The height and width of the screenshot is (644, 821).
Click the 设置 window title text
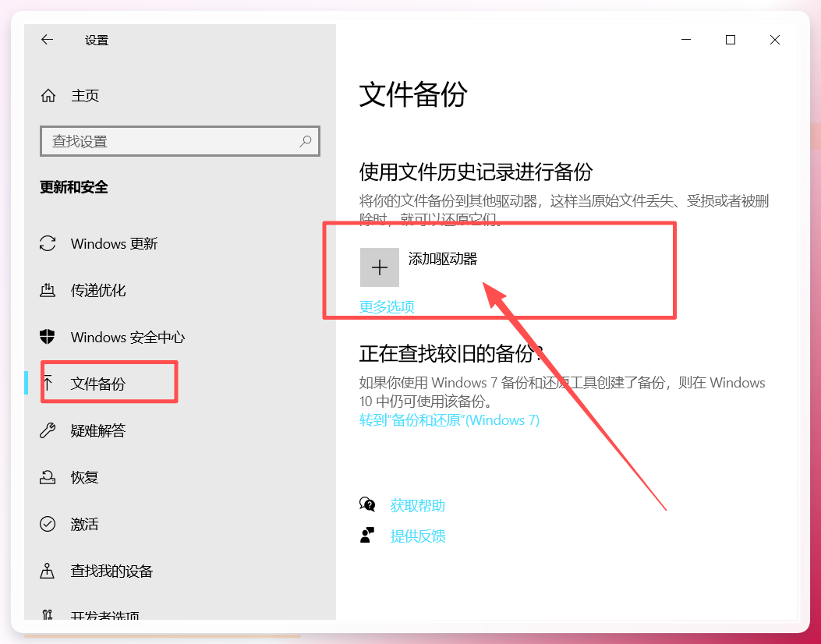[x=97, y=40]
